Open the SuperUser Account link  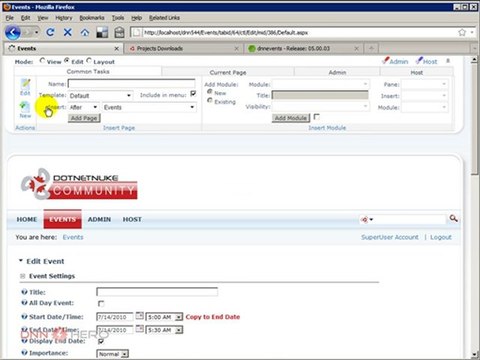(390, 237)
